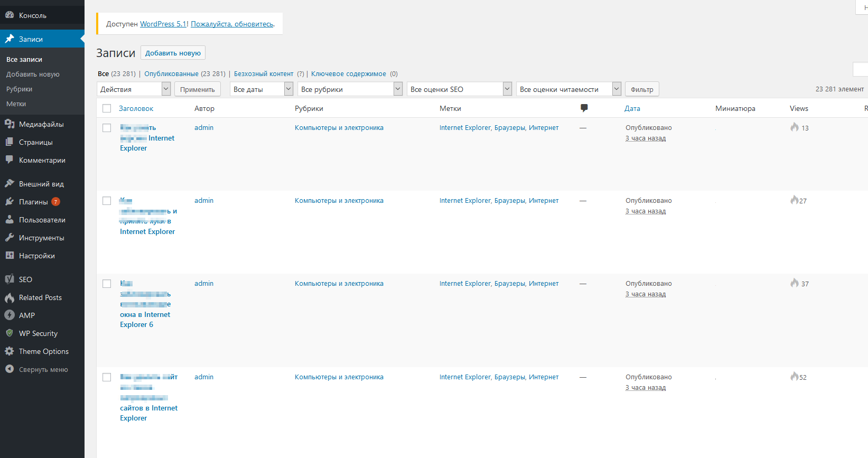868x458 pixels.
Task: Check the first post's row checkbox
Action: [107, 128]
